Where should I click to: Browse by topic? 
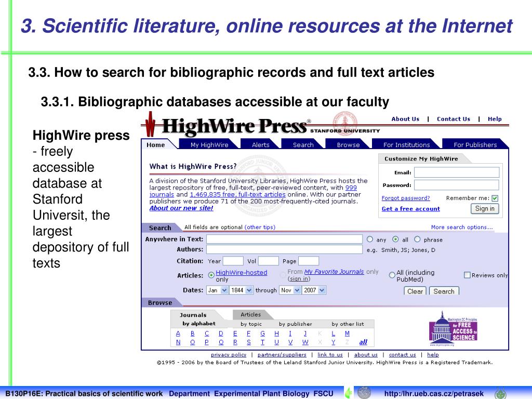coord(251,324)
